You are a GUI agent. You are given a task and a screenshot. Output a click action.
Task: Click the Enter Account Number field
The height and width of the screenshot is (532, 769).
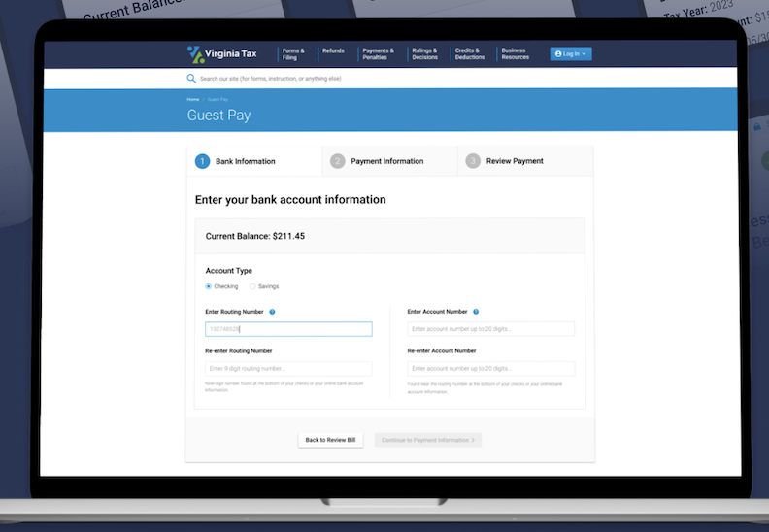click(x=491, y=329)
